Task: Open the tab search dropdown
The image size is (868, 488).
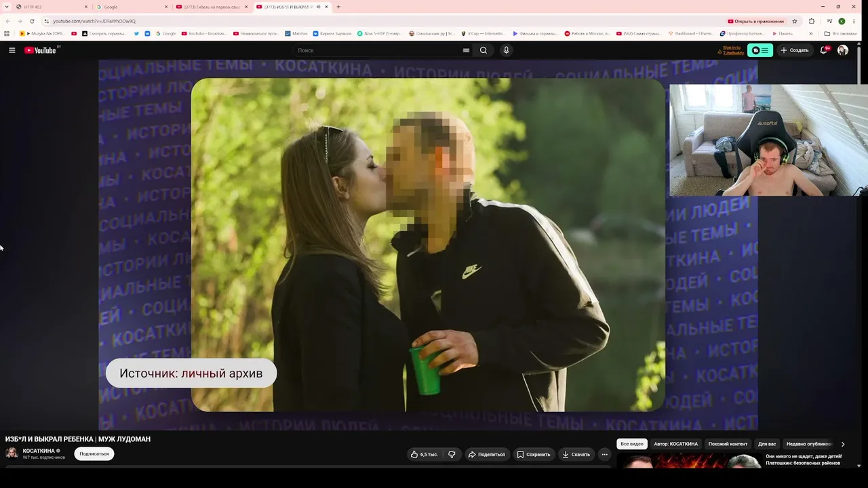Action: [7, 7]
